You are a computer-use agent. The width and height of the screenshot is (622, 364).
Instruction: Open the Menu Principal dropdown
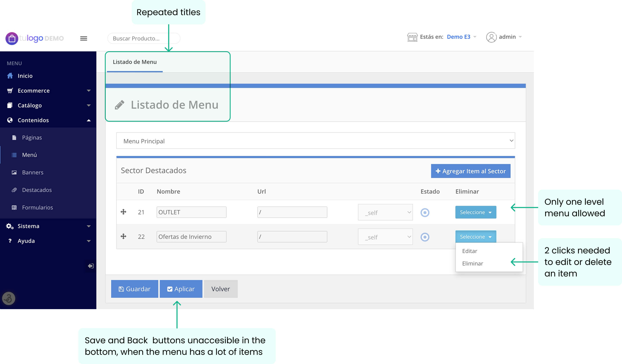point(315,141)
